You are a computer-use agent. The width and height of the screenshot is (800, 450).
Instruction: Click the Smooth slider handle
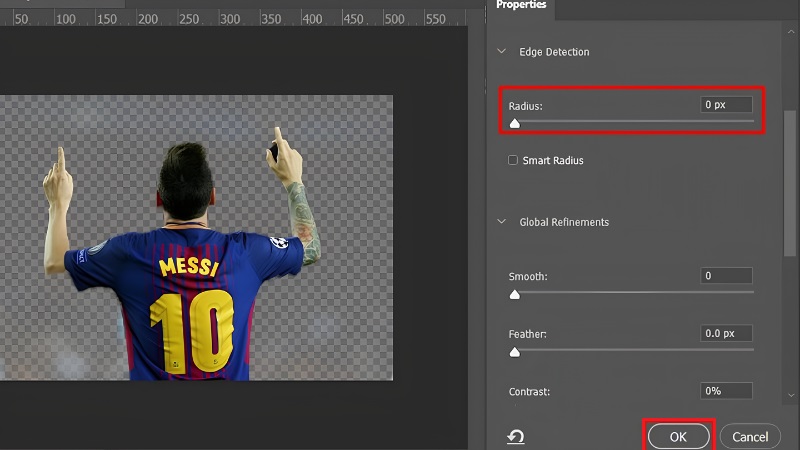click(x=515, y=294)
